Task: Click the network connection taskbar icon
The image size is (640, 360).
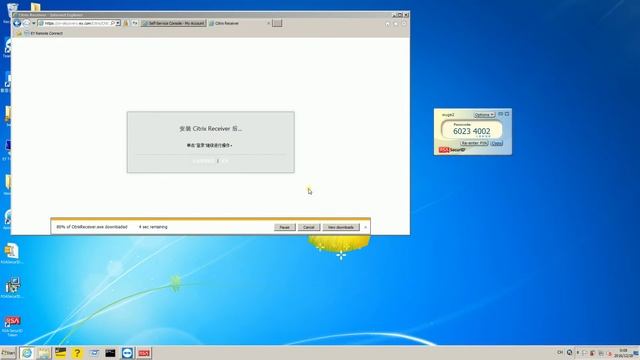Action: (x=94, y=353)
